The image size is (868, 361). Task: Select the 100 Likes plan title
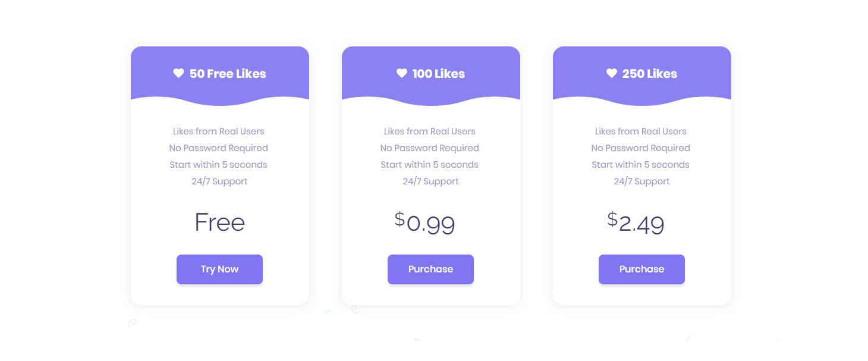pos(439,74)
